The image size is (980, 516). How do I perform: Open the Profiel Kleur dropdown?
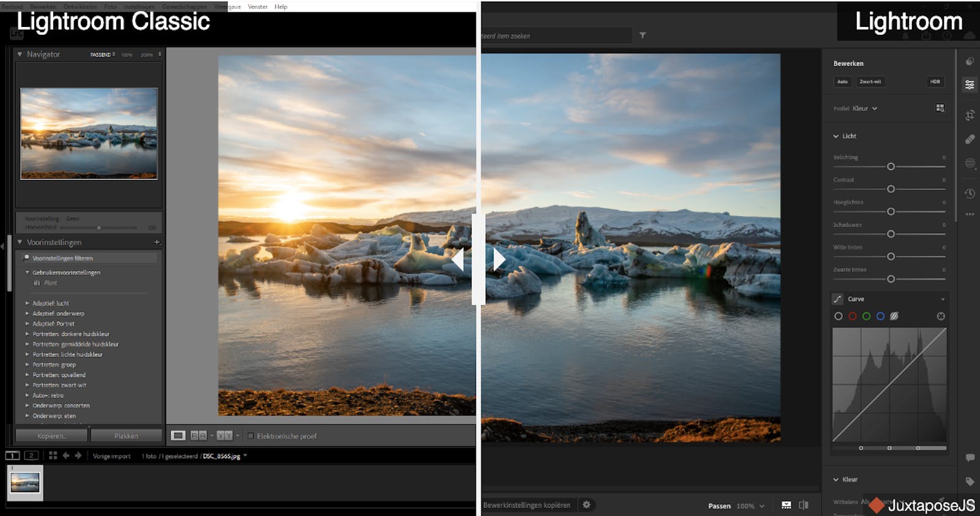click(865, 108)
